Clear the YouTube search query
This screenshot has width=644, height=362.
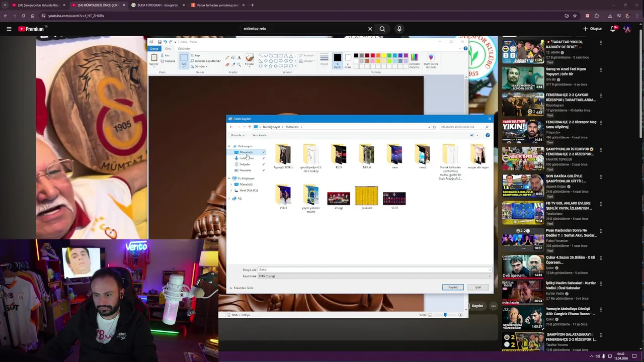coord(370,29)
